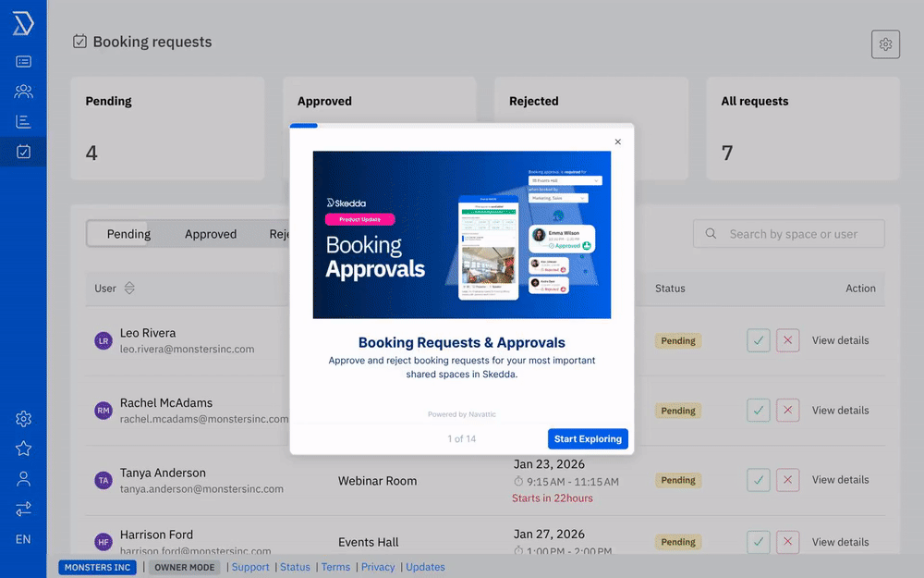View details for Leo Rivera
The height and width of the screenshot is (578, 924).
click(840, 340)
